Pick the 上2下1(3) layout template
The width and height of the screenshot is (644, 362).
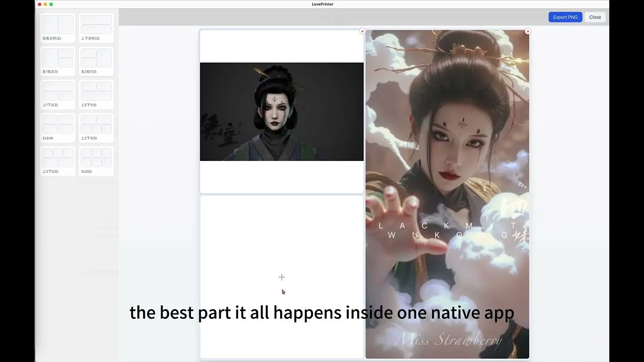(96, 94)
